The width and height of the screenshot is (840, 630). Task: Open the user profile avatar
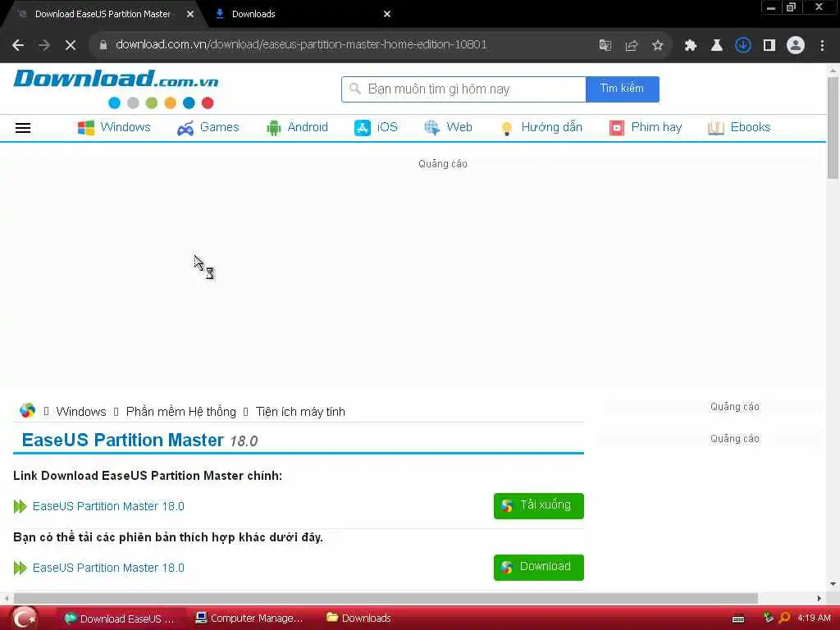796,45
